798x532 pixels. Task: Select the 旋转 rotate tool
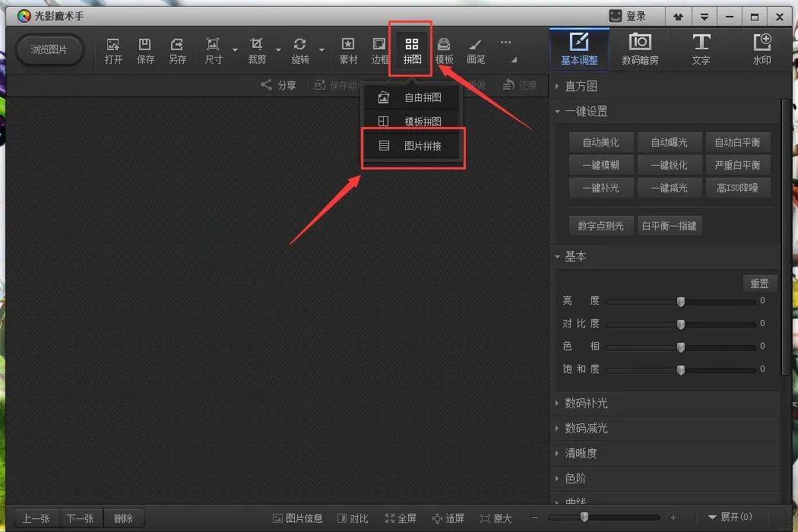pyautogui.click(x=300, y=51)
